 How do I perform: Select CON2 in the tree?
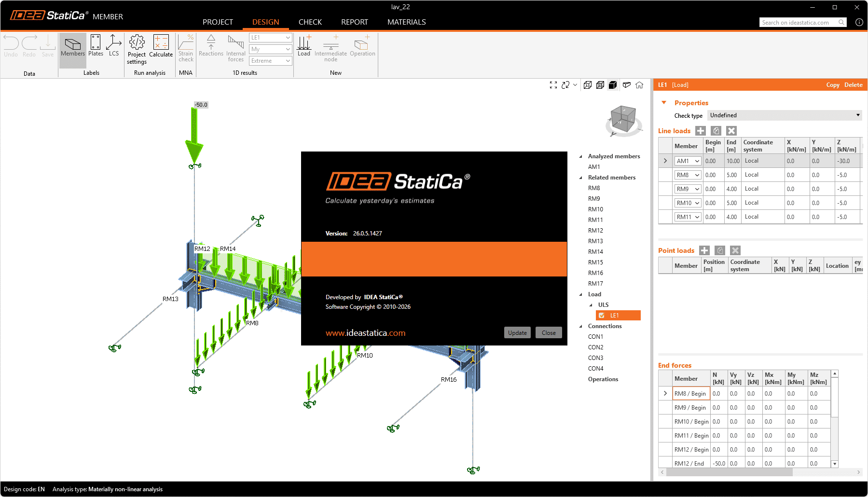coord(595,347)
